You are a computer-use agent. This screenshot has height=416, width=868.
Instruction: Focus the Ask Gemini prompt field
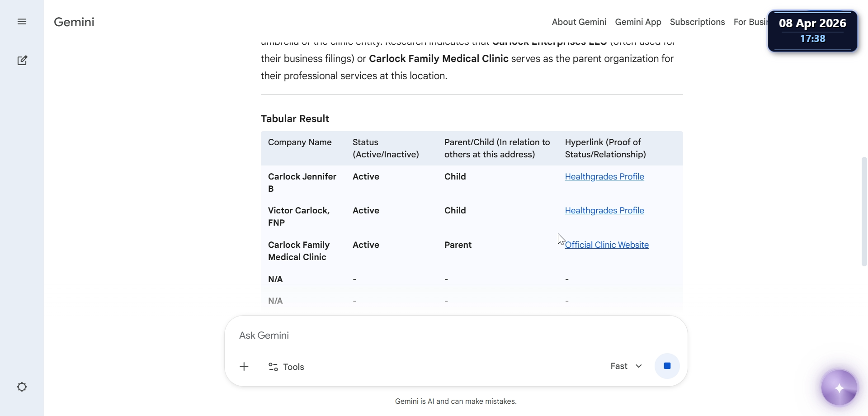coord(407,336)
